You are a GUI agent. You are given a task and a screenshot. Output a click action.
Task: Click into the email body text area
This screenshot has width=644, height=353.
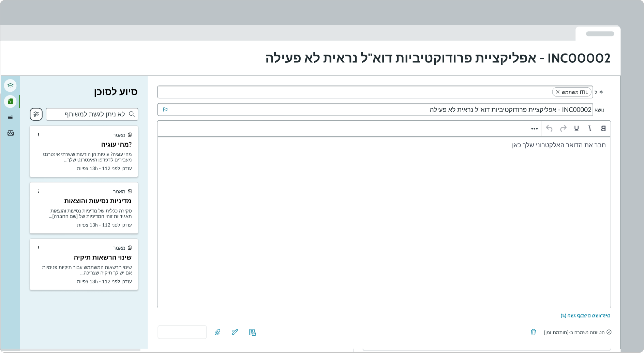384,222
